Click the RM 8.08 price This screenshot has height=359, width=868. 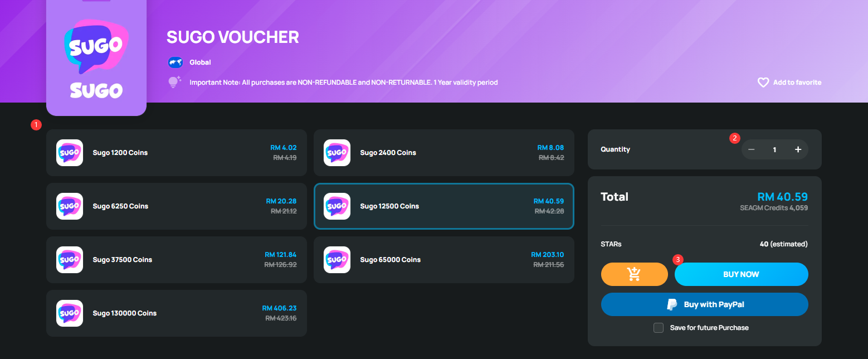click(x=550, y=148)
